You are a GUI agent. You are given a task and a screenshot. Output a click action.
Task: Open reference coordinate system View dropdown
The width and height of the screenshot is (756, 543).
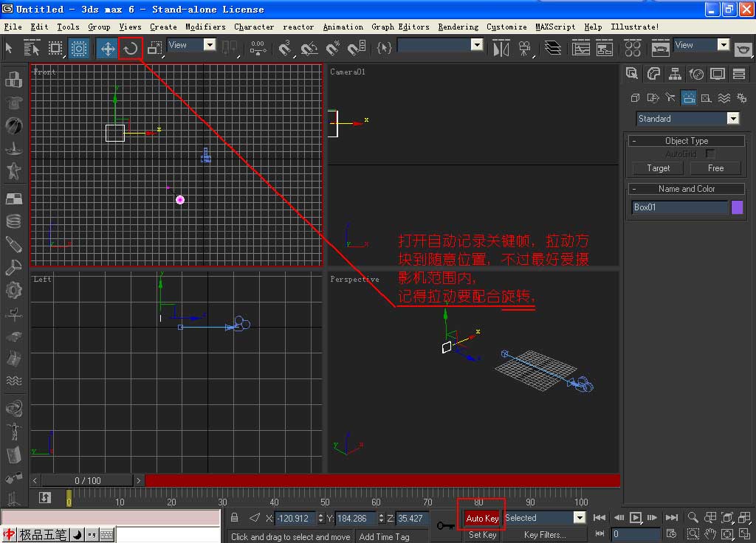click(191, 45)
